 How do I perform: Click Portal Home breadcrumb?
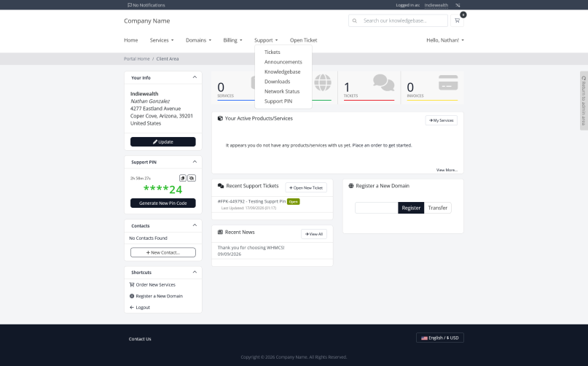pyautogui.click(x=136, y=58)
